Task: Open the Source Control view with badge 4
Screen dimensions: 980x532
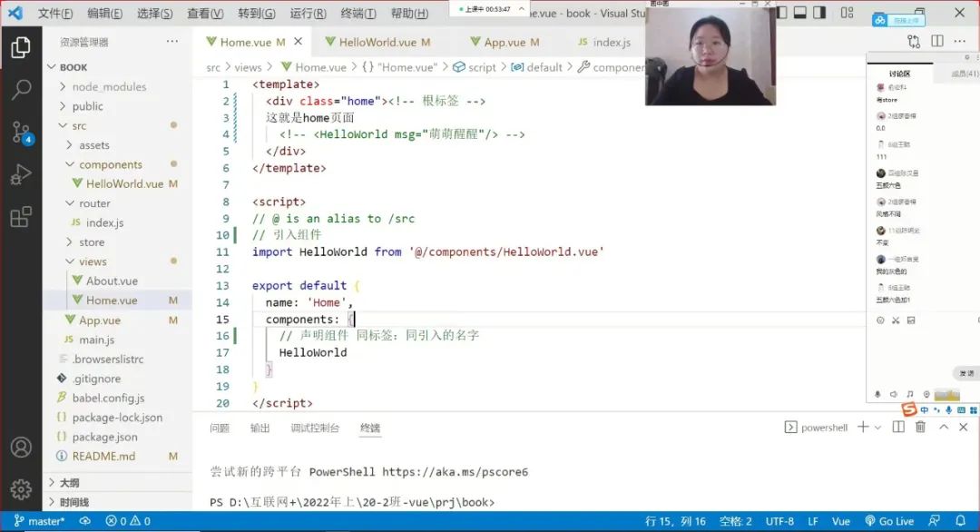Action: pos(21,133)
